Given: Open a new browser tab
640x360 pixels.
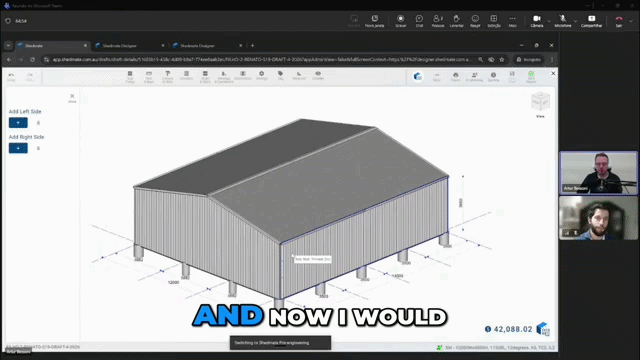Looking at the screenshot, I should (253, 46).
